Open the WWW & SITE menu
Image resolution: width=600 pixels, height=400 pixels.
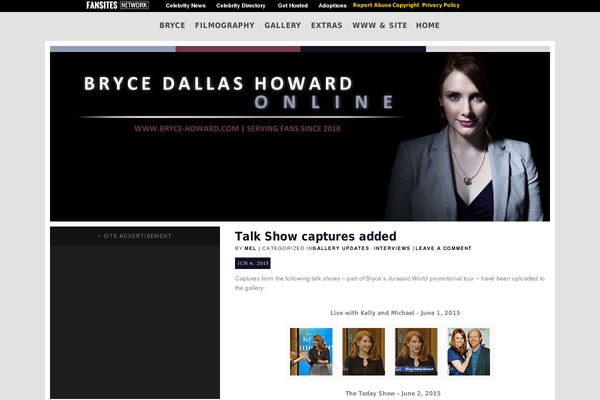tap(380, 25)
